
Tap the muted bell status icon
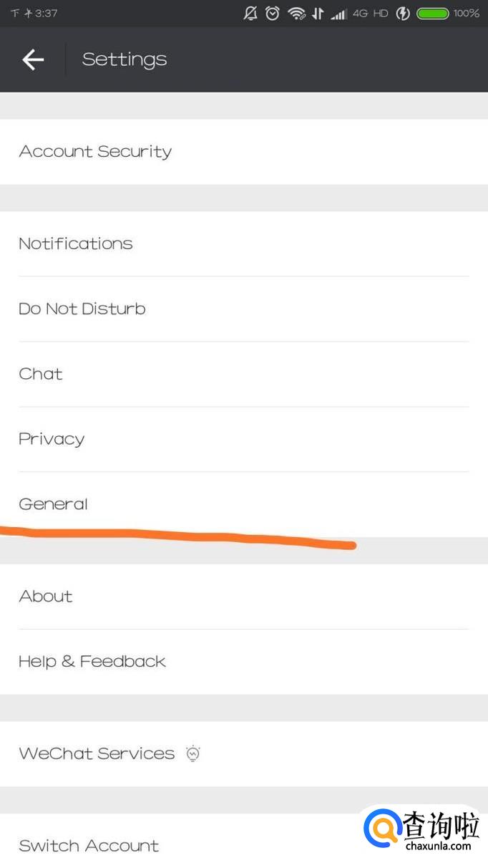pyautogui.click(x=250, y=14)
